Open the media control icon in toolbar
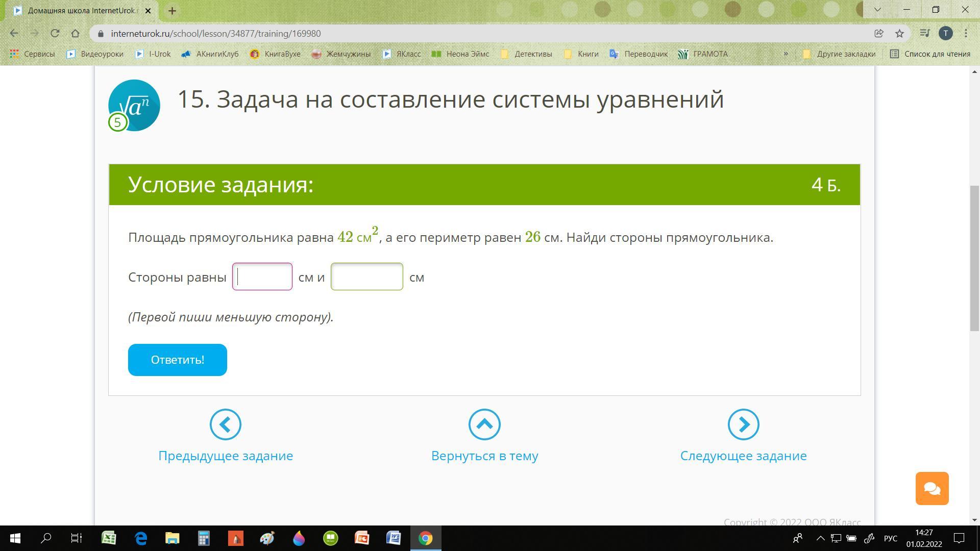Viewport: 980px width, 551px height. click(x=924, y=34)
